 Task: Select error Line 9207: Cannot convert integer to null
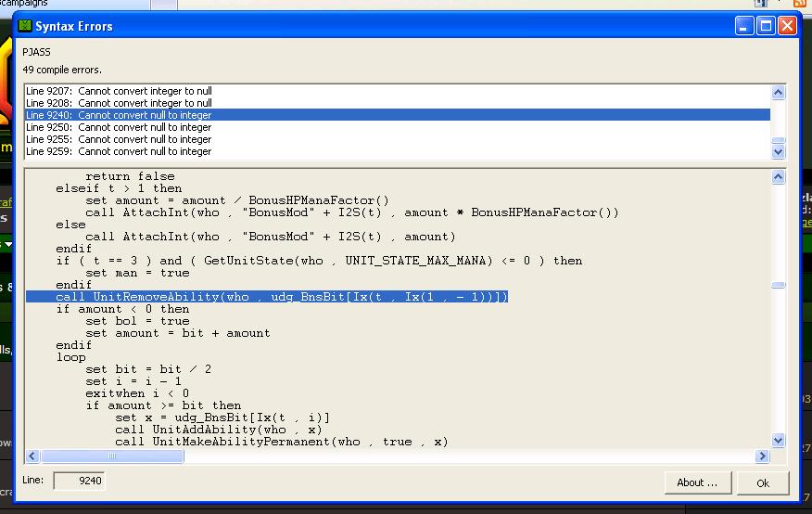398,91
